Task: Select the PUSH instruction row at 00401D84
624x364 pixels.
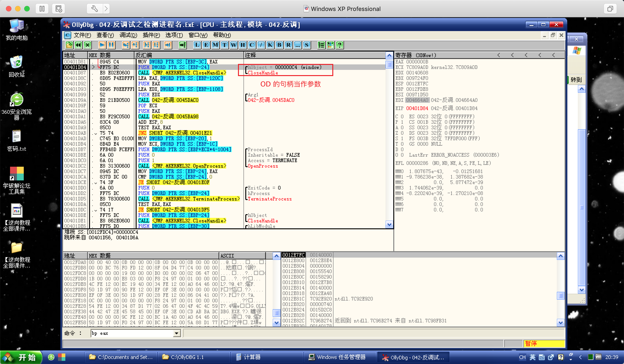Action: click(173, 67)
